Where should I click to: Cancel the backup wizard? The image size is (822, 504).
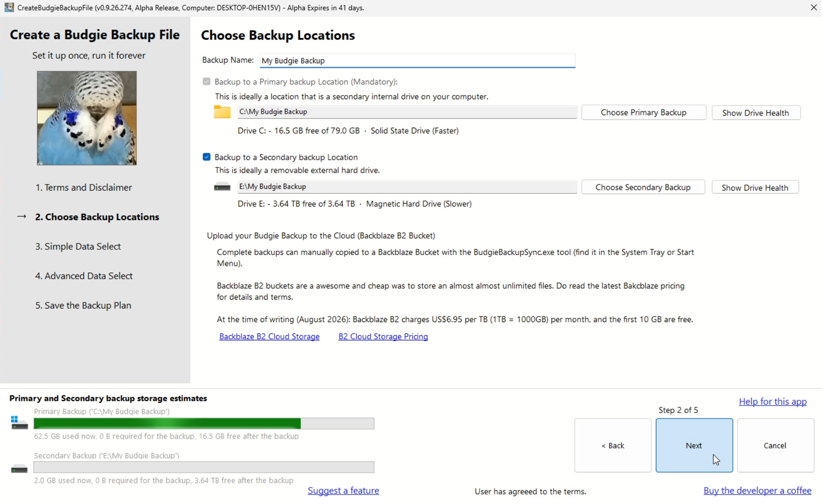tap(775, 445)
